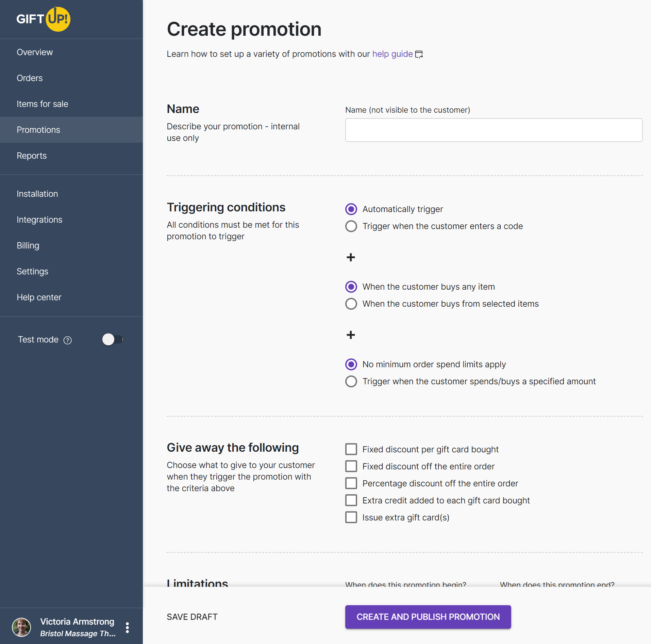Select No minimum order spend limits apply
The image size is (651, 644).
(x=351, y=364)
